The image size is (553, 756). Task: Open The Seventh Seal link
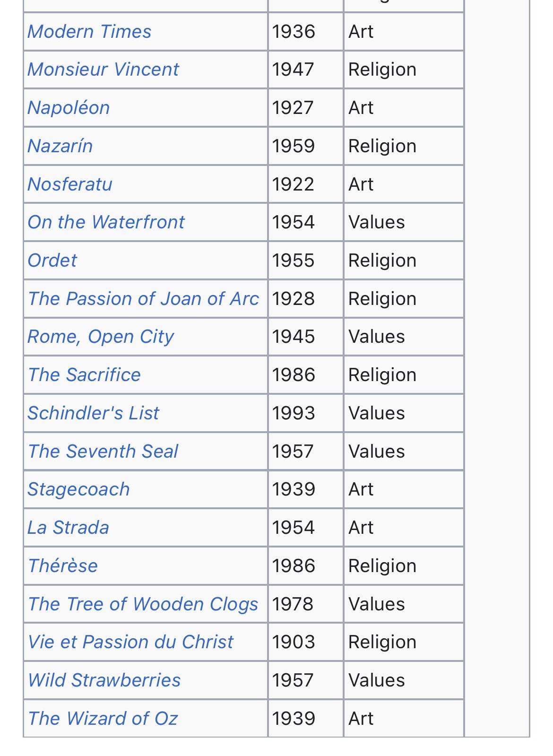tap(103, 452)
